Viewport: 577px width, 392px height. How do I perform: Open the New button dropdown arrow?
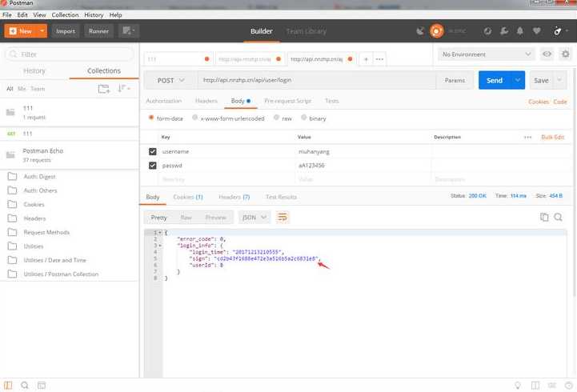42,31
